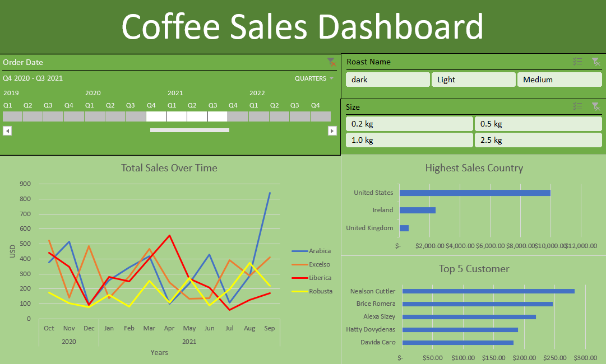
Task: Toggle the dark roast filter
Action: [x=387, y=80]
